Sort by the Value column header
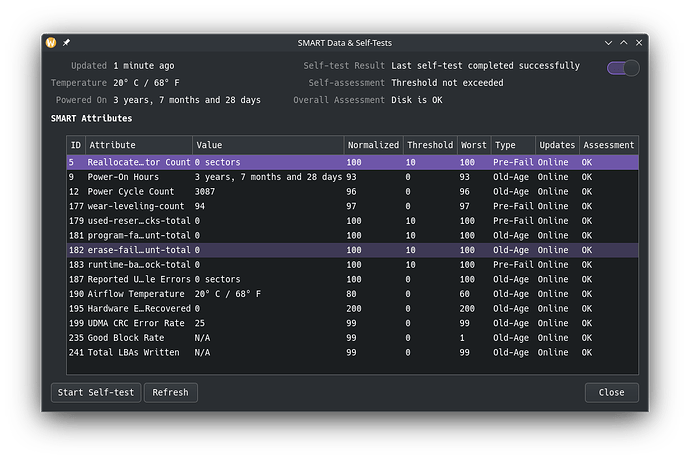Viewport: 690px width, 461px height. (x=268, y=145)
